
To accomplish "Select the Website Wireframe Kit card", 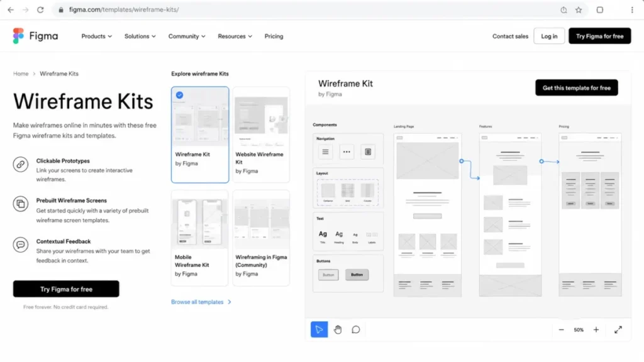I will pos(261,134).
